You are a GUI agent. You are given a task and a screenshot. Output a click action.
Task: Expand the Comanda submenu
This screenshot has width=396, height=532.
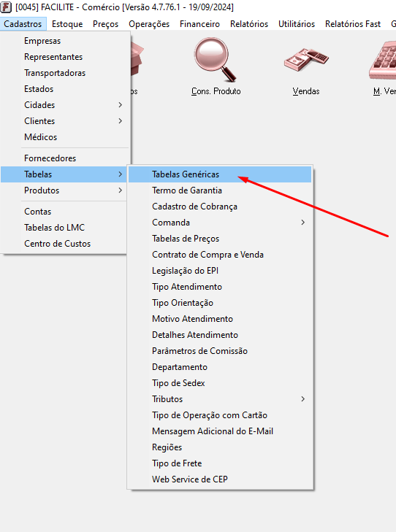220,223
